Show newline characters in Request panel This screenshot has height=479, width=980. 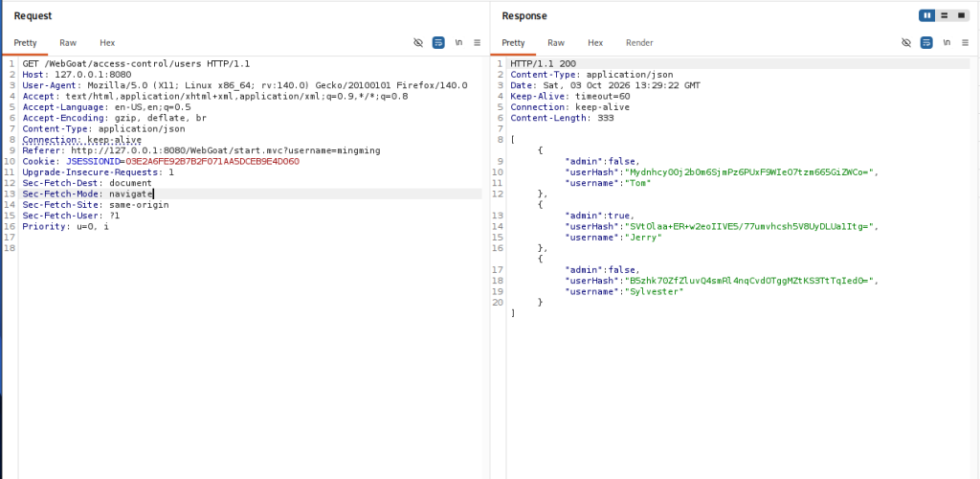pos(458,42)
